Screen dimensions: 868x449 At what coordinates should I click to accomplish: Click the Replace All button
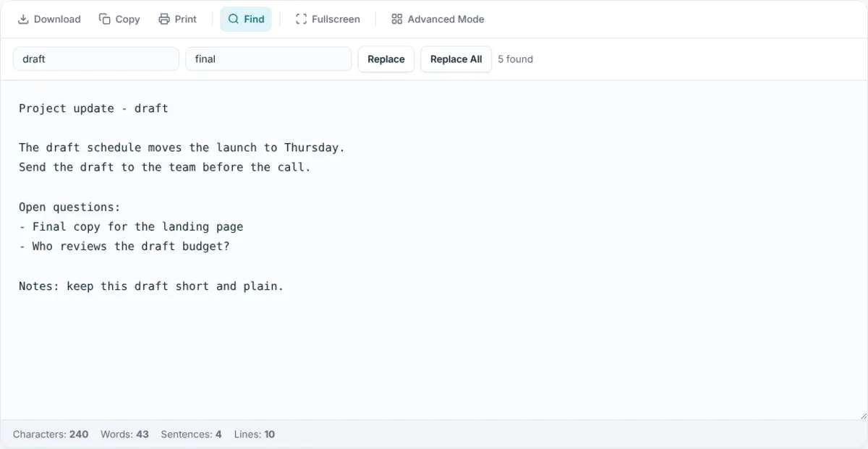pos(456,59)
